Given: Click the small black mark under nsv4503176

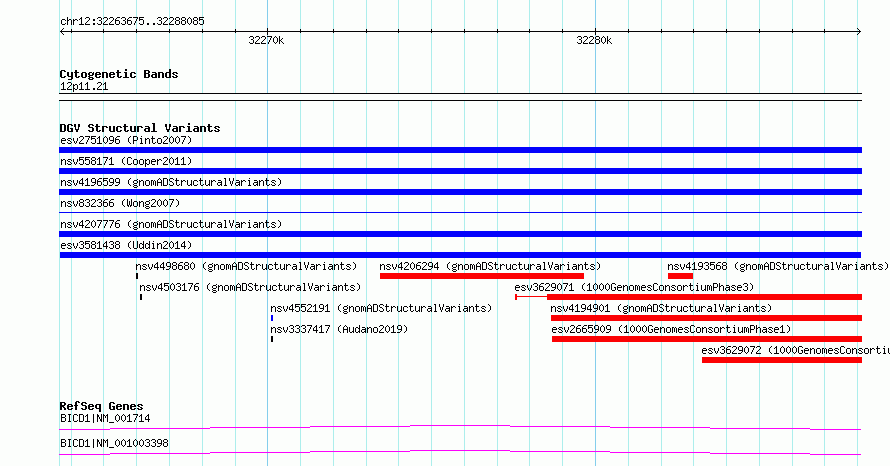Looking at the screenshot, I should (141, 297).
